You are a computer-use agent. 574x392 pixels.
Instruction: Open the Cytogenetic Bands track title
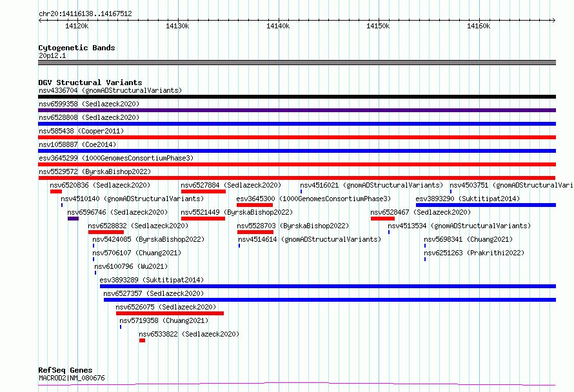click(77, 48)
